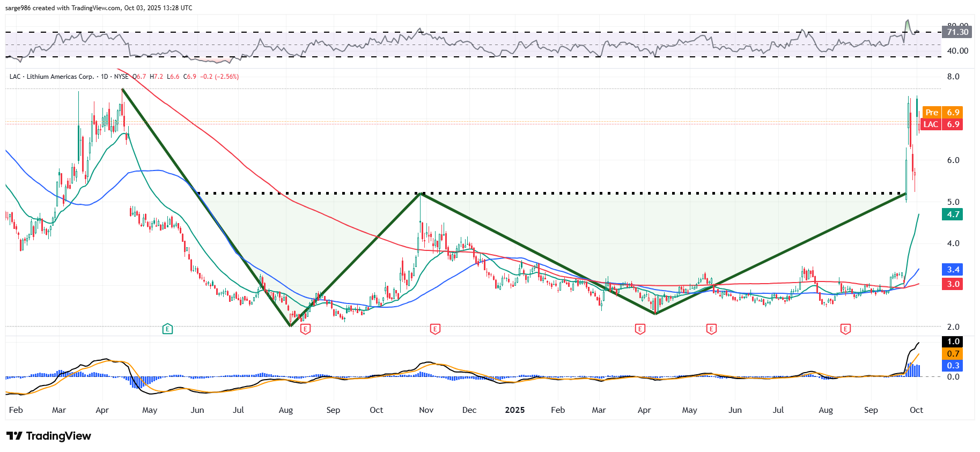Click the TradingView logo at bottom left
Viewport: 980px width, 452px height.
tap(49, 436)
